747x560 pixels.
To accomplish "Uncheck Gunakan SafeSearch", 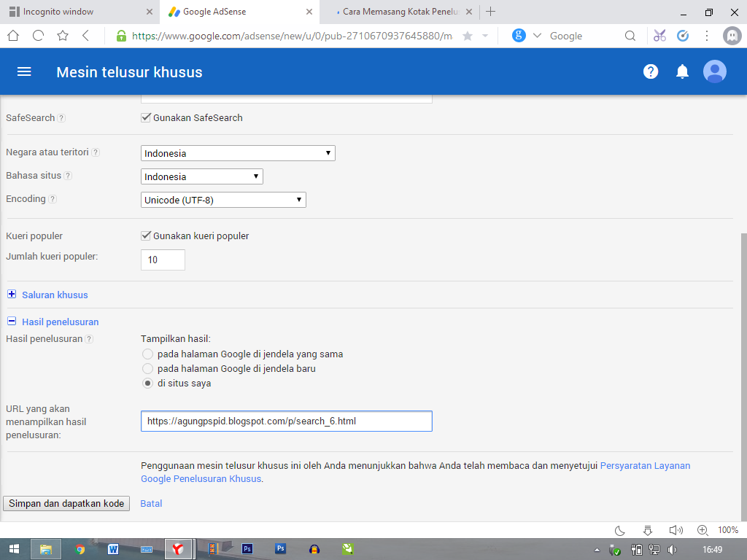I will pos(146,117).
